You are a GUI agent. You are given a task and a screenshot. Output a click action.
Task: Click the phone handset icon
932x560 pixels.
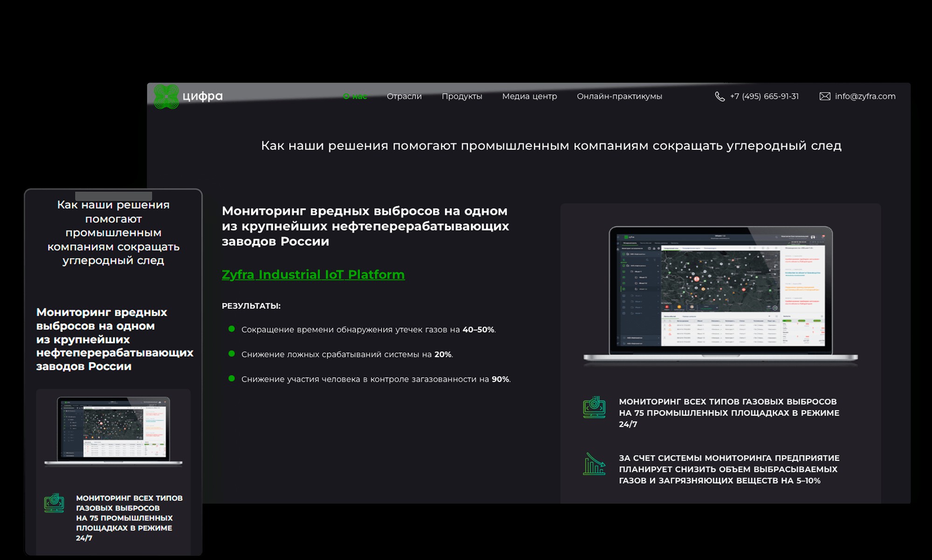pos(720,96)
